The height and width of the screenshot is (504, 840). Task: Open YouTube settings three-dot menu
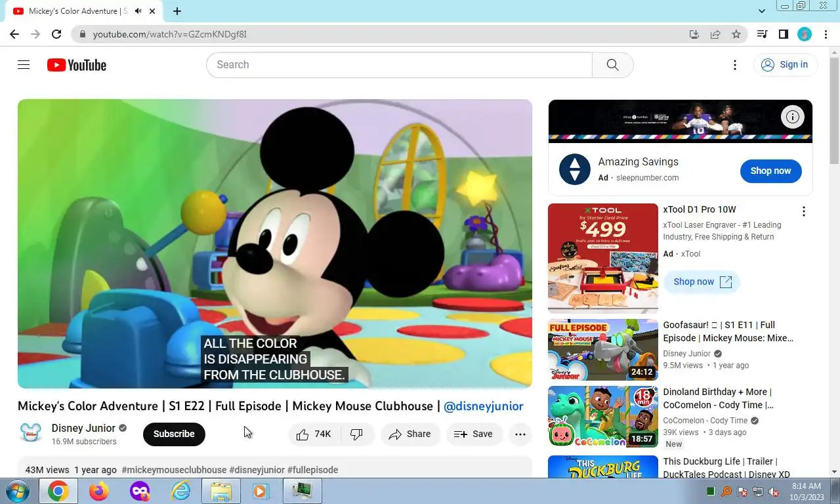pyautogui.click(x=735, y=65)
